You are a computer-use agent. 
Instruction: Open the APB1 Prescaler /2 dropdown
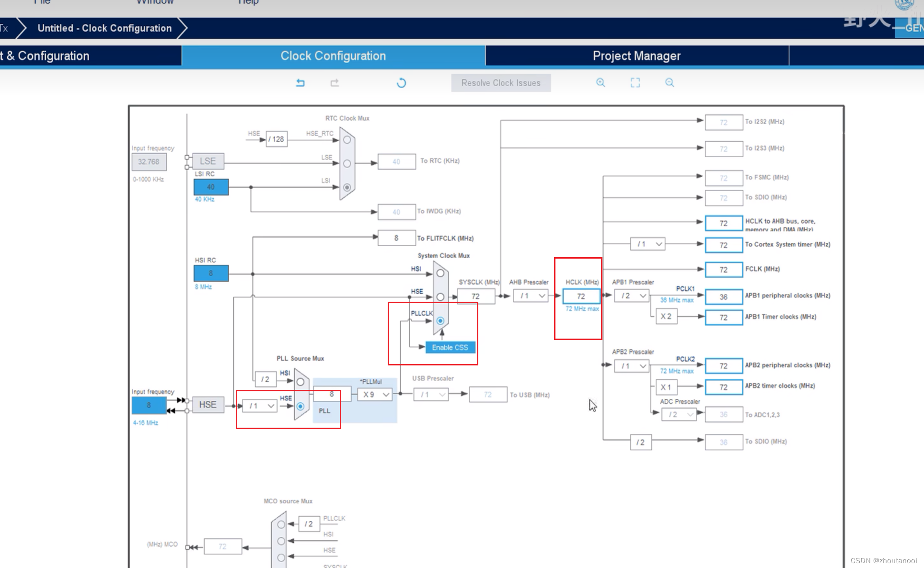pos(632,296)
